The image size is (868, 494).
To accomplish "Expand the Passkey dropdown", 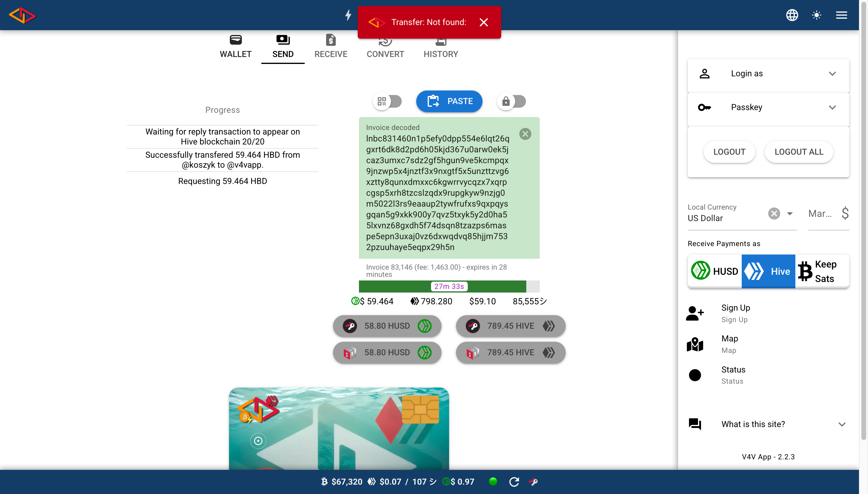I will (768, 108).
